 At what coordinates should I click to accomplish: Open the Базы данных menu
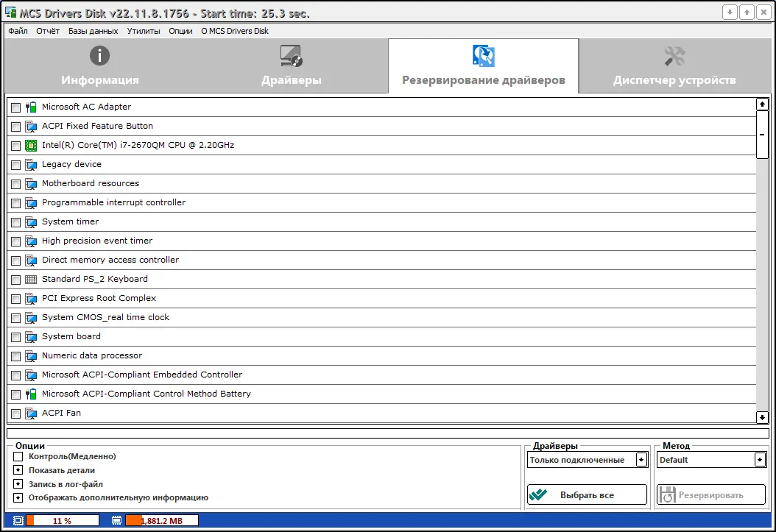pos(93,31)
